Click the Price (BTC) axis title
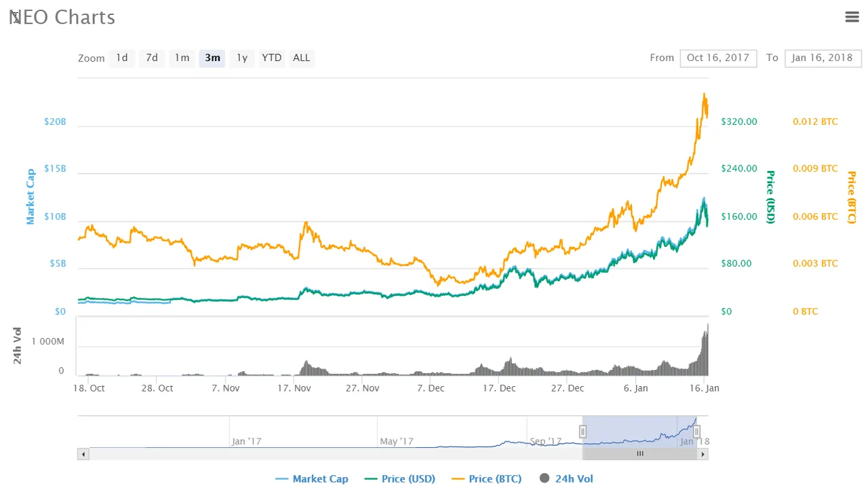Viewport: 868px width, 494px height. coord(852,197)
